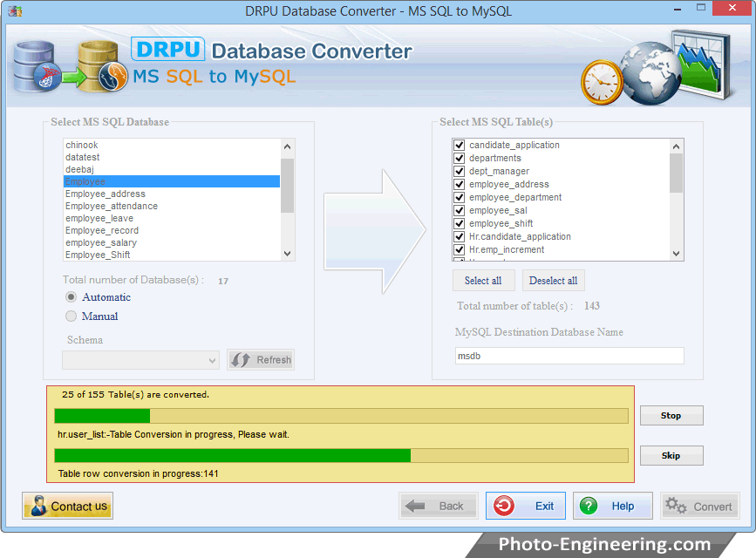Viewport: 756px width, 558px height.
Task: Uncheck candidate_application table checkbox
Action: (459, 145)
